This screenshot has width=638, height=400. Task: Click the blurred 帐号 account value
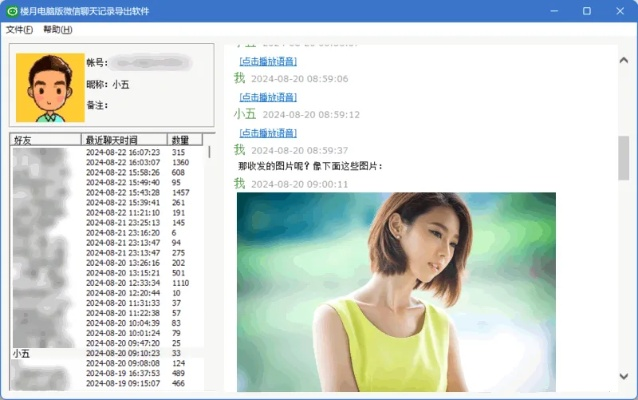[151, 63]
